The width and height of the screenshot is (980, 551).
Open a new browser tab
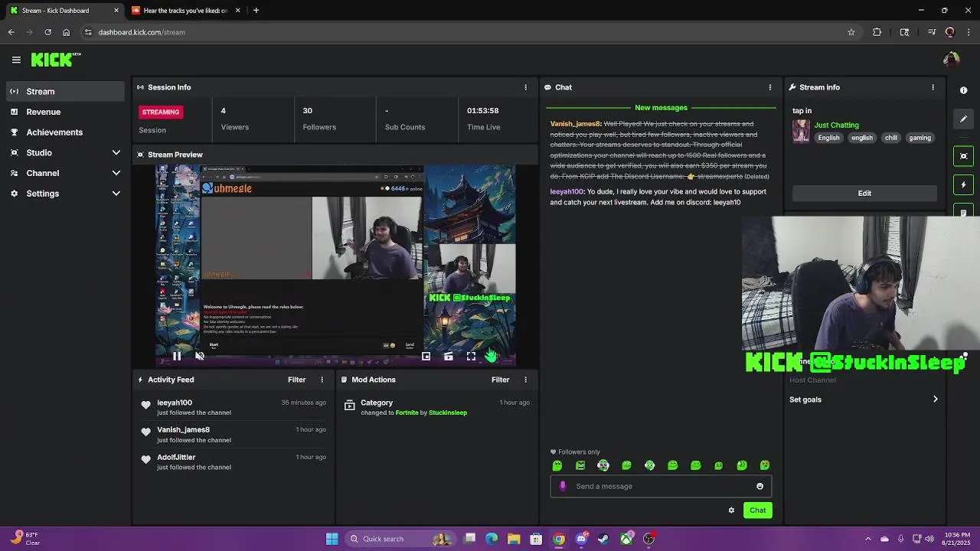pos(256,11)
